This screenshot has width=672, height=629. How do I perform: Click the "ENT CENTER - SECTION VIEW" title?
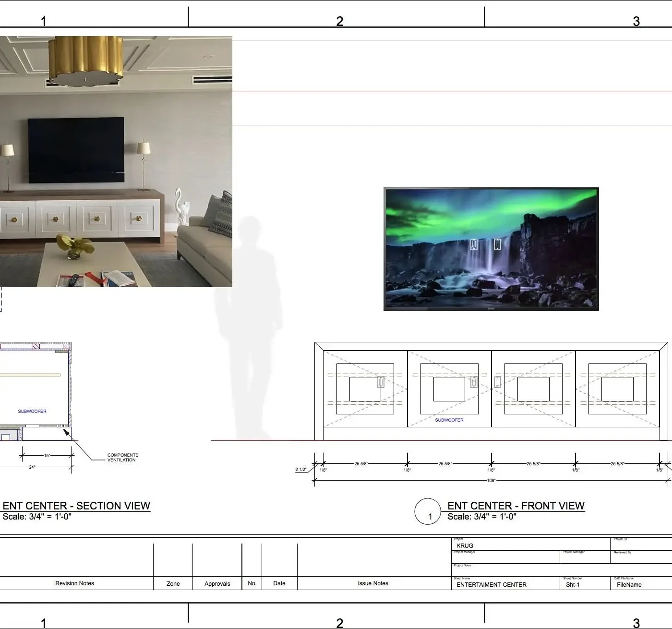click(76, 506)
